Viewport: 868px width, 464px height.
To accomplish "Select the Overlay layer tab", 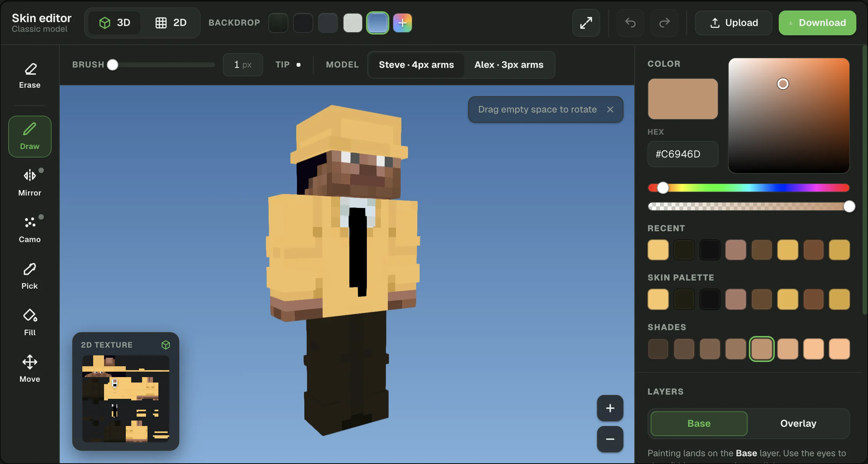I will 798,423.
